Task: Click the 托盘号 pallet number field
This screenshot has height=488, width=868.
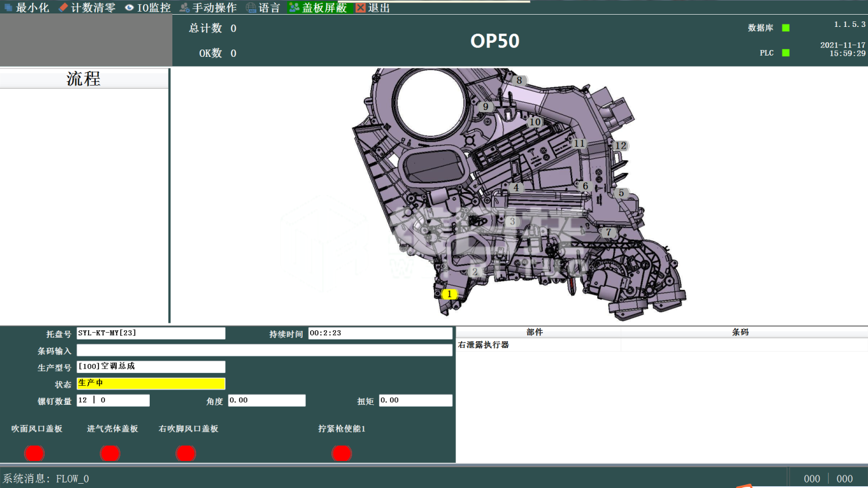Action: coord(150,333)
